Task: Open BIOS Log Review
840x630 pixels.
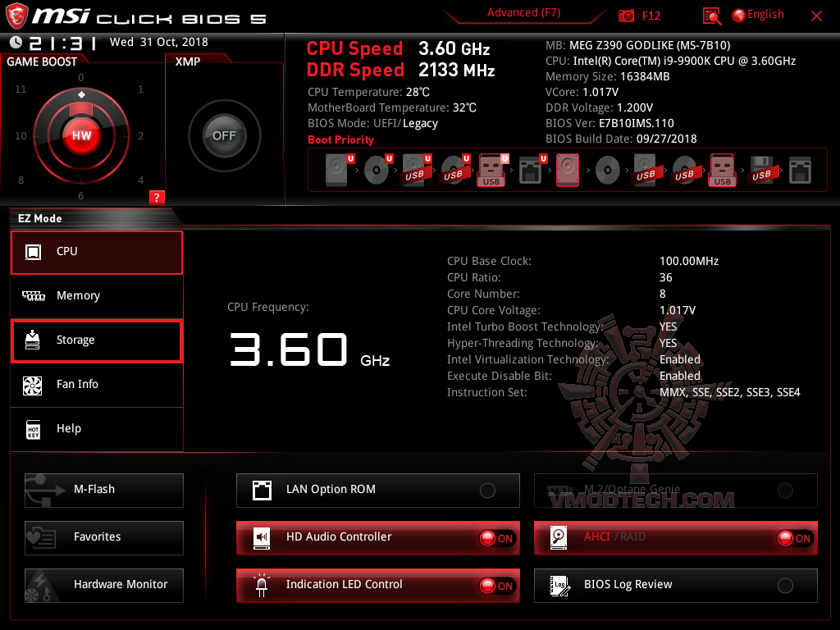Action: (675, 585)
